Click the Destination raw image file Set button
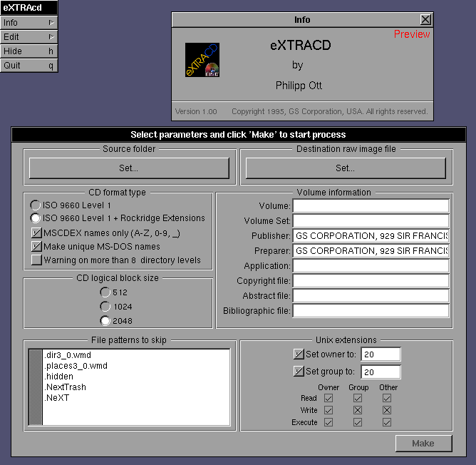This screenshot has width=476, height=465. point(346,168)
